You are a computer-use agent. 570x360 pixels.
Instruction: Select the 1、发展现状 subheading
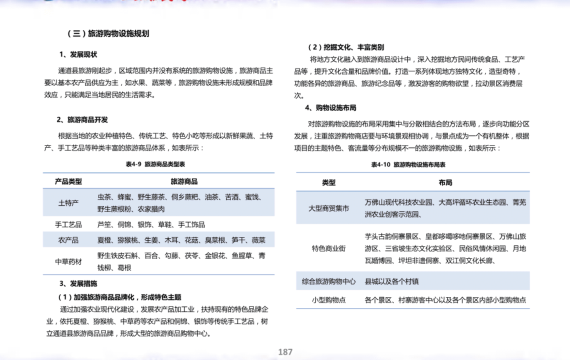[78, 55]
